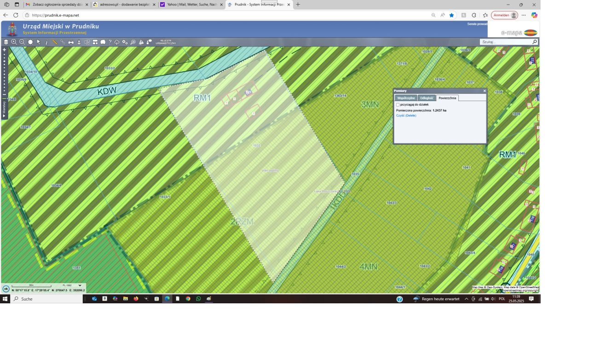589x364 pixels.
Task: Open the Copilot sidebar icon
Action: 534,15
